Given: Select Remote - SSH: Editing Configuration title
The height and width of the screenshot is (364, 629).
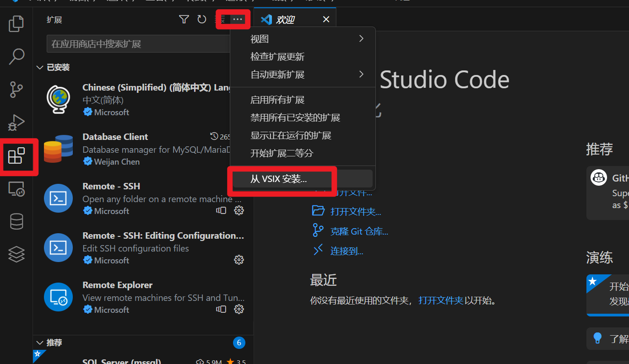Looking at the screenshot, I should tap(163, 236).
